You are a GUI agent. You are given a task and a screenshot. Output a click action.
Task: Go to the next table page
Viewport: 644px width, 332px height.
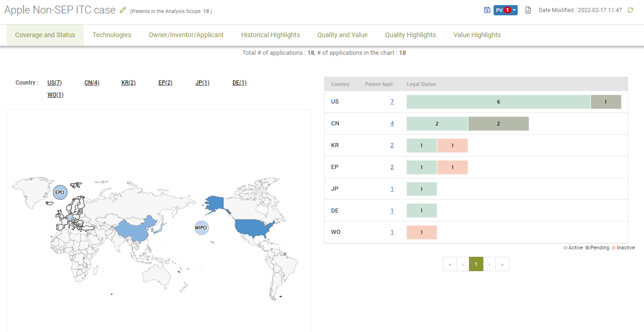pyautogui.click(x=489, y=264)
